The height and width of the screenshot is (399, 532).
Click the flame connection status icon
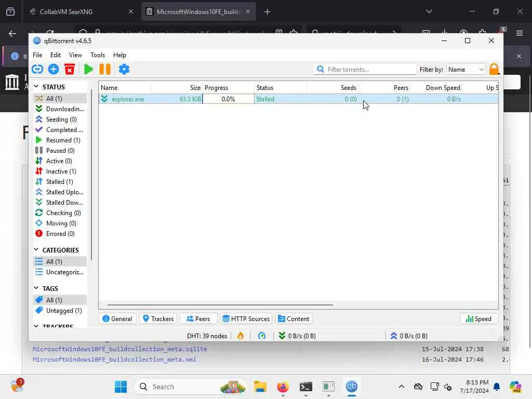[x=241, y=336]
